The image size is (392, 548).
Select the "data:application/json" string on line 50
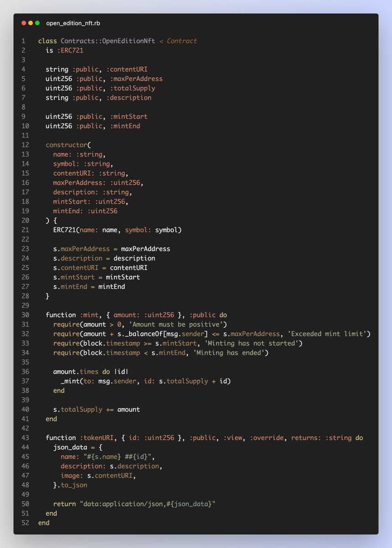coord(147,504)
